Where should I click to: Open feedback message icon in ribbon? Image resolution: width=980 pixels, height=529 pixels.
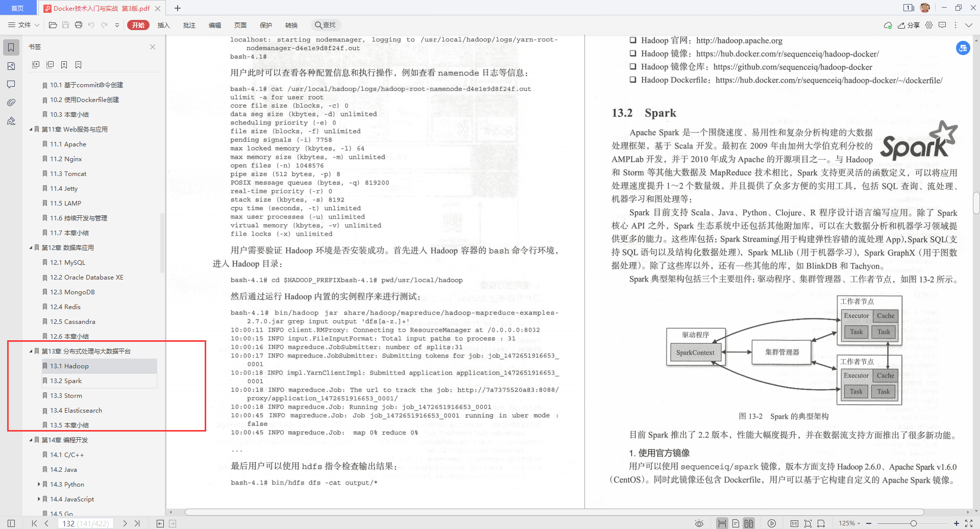[942, 25]
